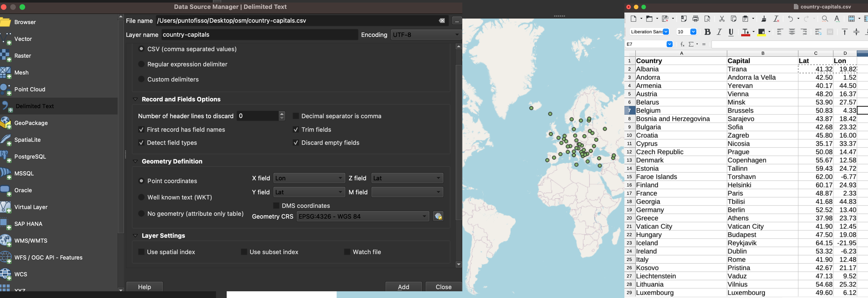
Task: Clear the File name field with X icon
Action: (442, 21)
